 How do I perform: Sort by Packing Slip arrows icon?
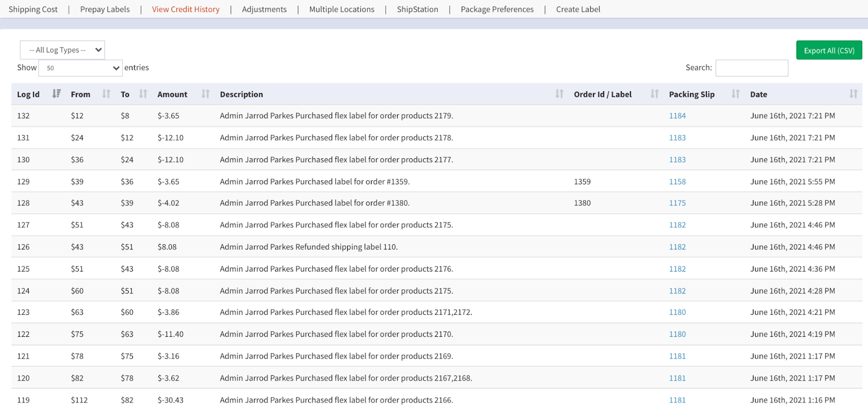click(x=736, y=94)
